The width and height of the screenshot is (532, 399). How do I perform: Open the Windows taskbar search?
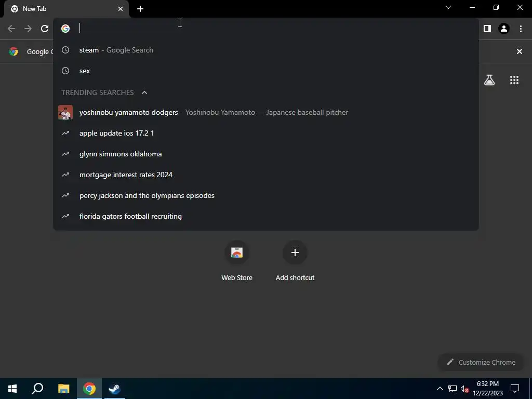(37, 389)
